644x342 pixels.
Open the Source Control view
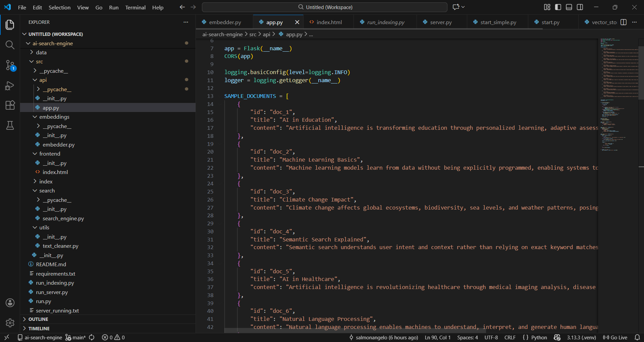pos(10,65)
